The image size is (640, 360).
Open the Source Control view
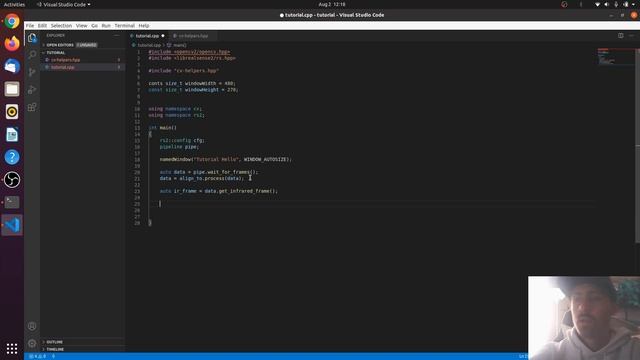pyautogui.click(x=32, y=72)
